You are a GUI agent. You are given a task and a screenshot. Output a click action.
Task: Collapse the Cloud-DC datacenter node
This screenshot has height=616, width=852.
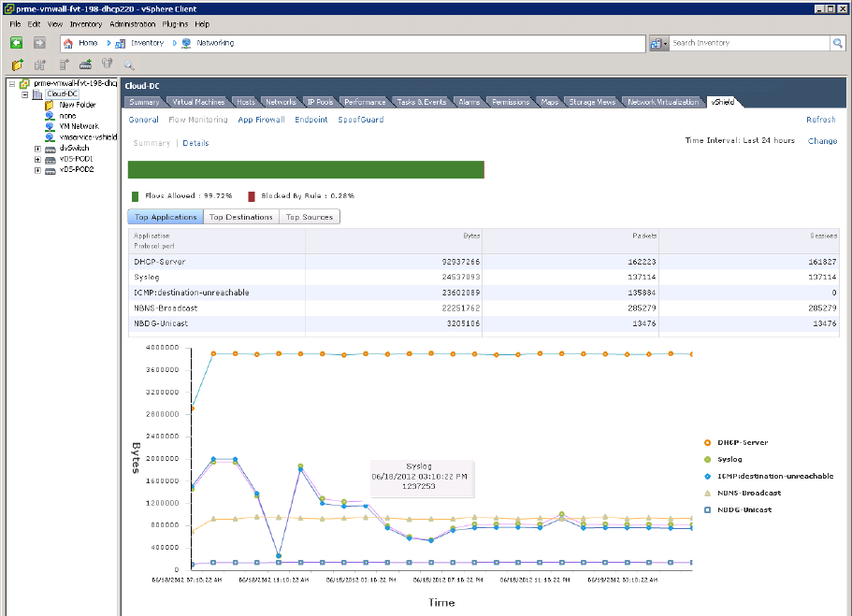(24, 94)
